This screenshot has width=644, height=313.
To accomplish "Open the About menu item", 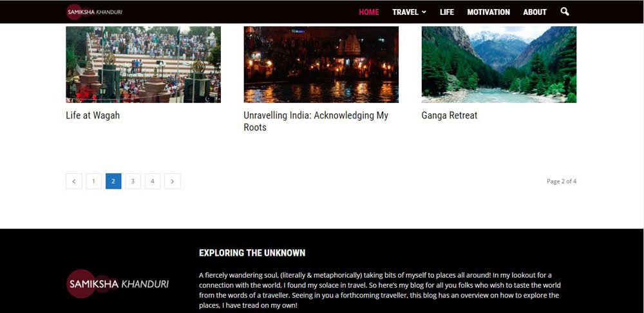I will (x=535, y=12).
